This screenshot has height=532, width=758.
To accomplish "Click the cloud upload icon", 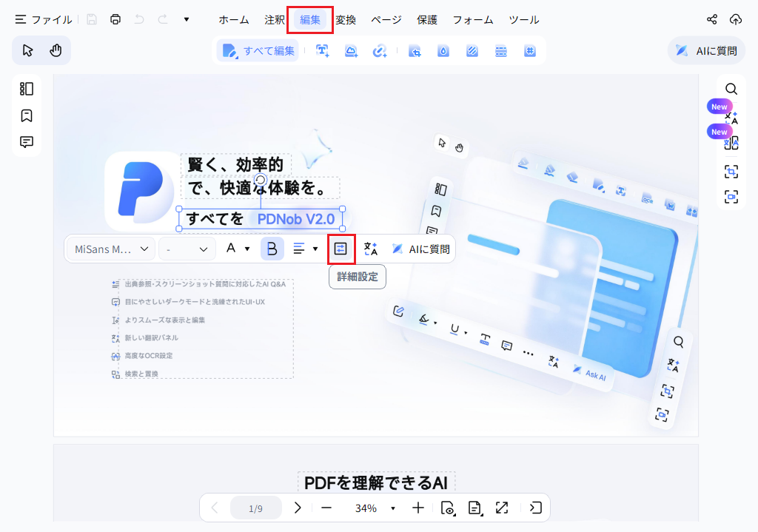I will (x=735, y=19).
